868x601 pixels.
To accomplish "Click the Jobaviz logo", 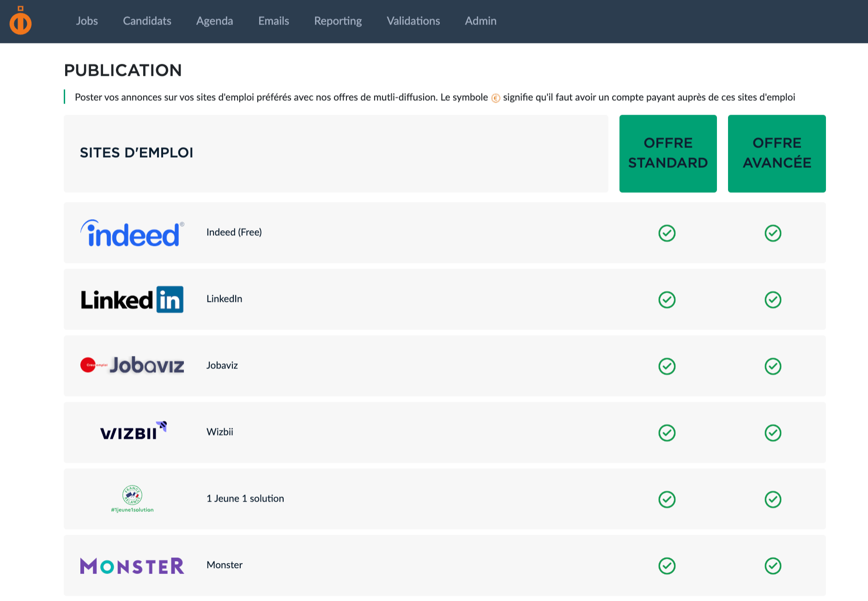I will coord(132,365).
